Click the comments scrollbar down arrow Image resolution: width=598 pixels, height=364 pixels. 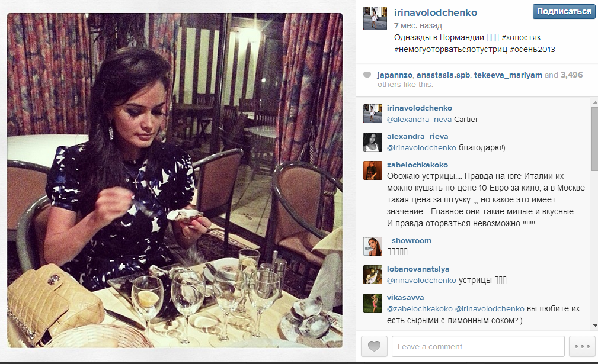[x=595, y=326]
